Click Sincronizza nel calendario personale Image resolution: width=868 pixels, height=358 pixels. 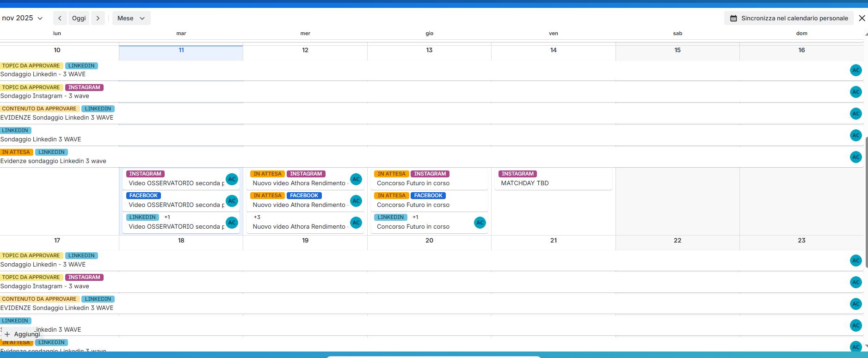click(x=789, y=18)
